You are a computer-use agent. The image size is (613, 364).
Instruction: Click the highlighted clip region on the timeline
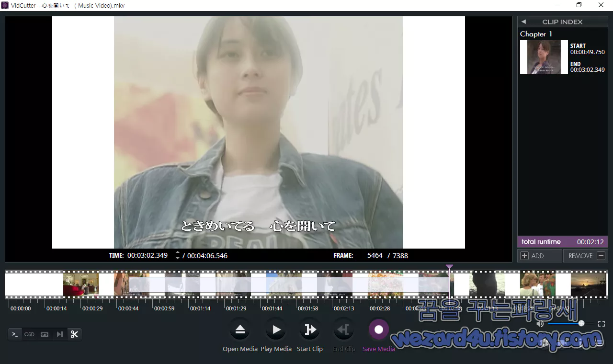point(289,285)
